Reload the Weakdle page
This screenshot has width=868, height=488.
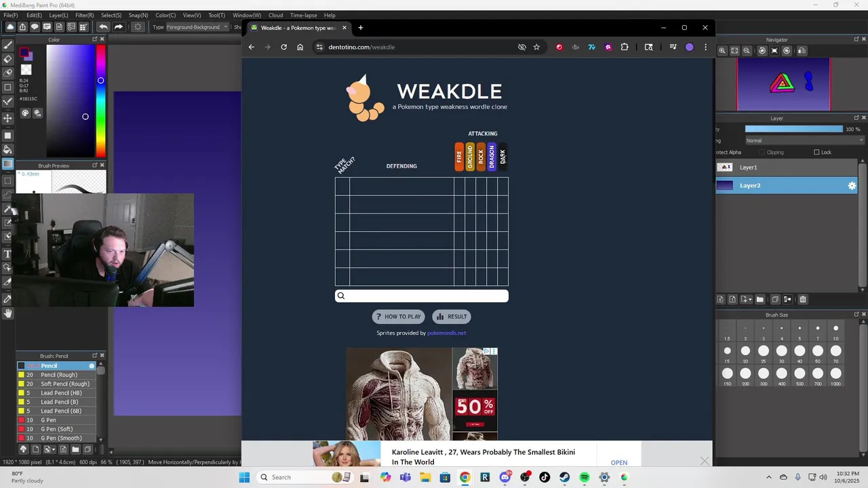[283, 47]
